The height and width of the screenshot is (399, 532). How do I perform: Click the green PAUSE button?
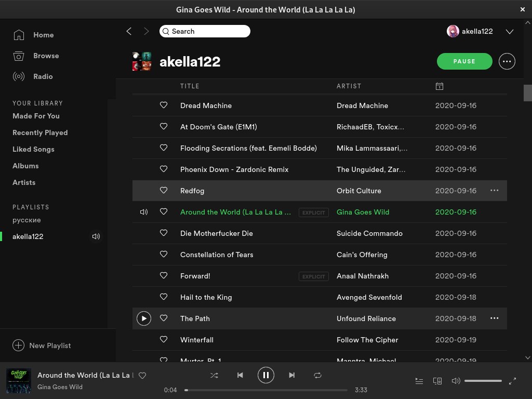click(x=464, y=61)
